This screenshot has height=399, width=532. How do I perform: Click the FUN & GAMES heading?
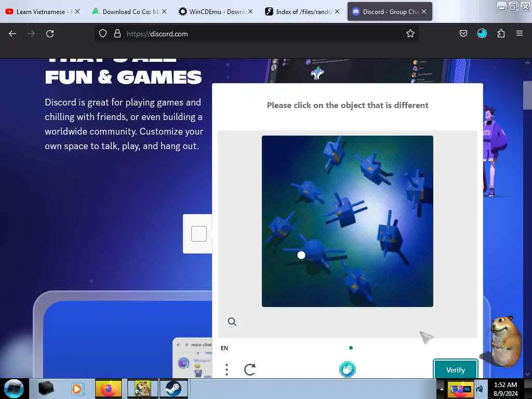[x=124, y=77]
